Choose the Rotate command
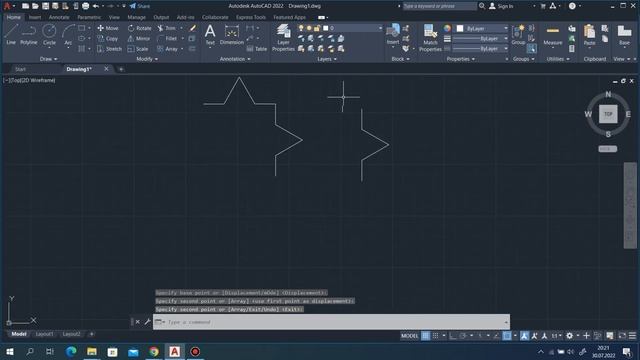Screen dimensions: 640x360 (139, 28)
